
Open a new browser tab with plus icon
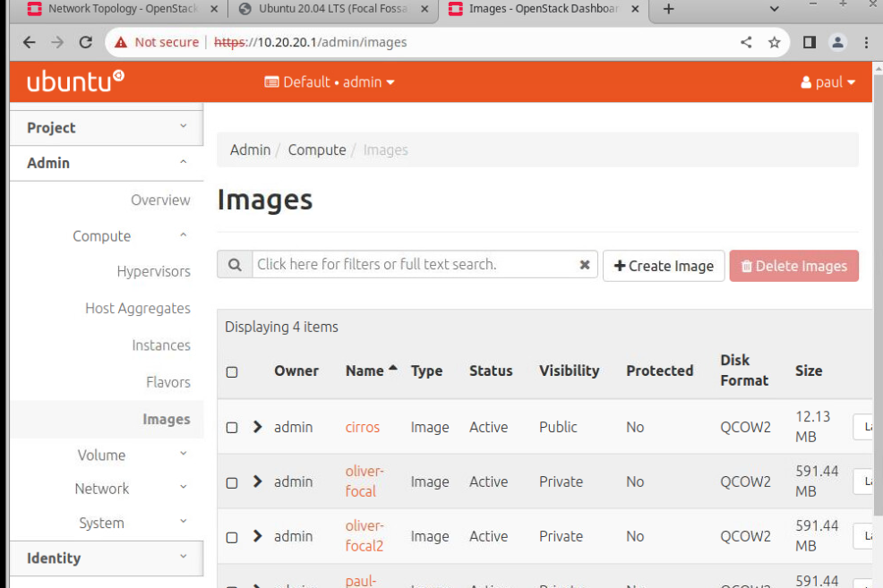pyautogui.click(x=668, y=9)
